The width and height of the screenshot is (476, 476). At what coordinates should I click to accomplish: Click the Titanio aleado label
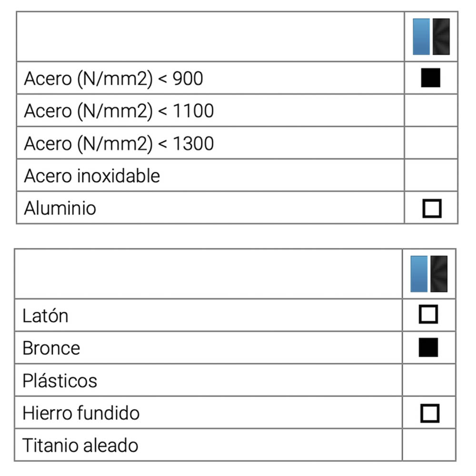pos(80,445)
